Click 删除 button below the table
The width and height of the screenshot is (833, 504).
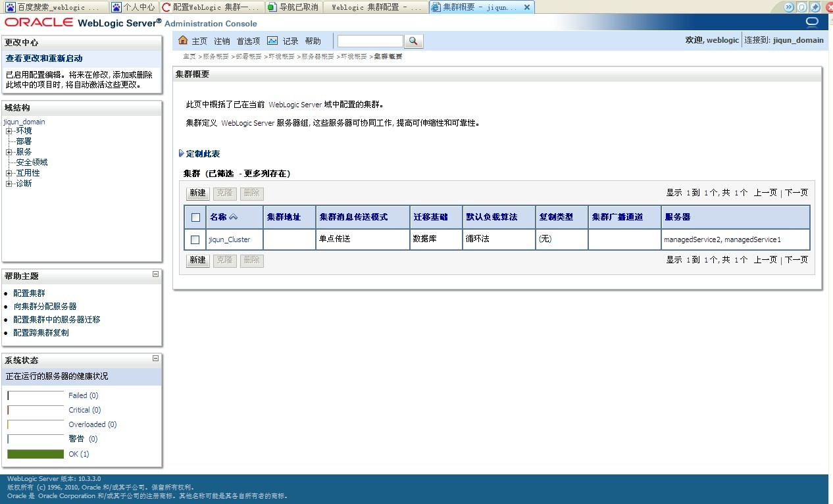pos(251,261)
